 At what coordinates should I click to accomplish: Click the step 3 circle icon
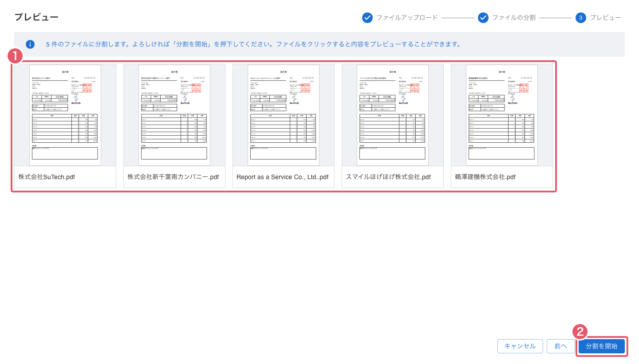pyautogui.click(x=581, y=18)
